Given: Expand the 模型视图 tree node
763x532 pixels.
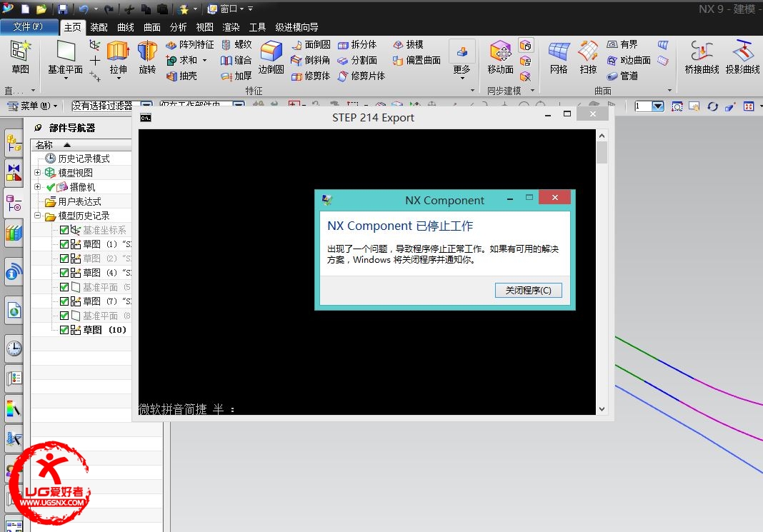Looking at the screenshot, I should tap(37, 173).
